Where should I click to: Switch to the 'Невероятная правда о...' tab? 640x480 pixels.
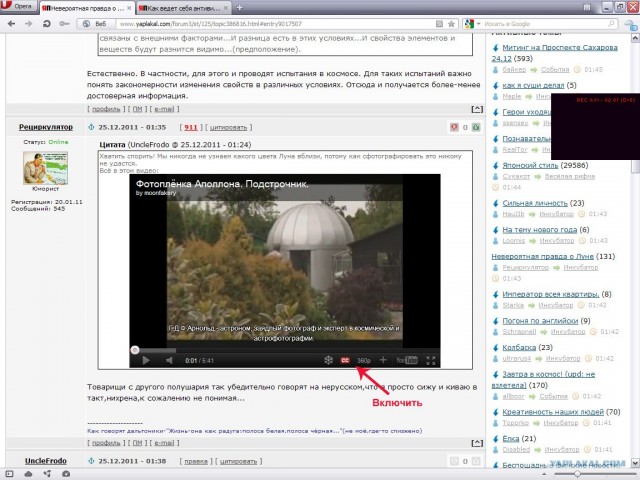87,8
